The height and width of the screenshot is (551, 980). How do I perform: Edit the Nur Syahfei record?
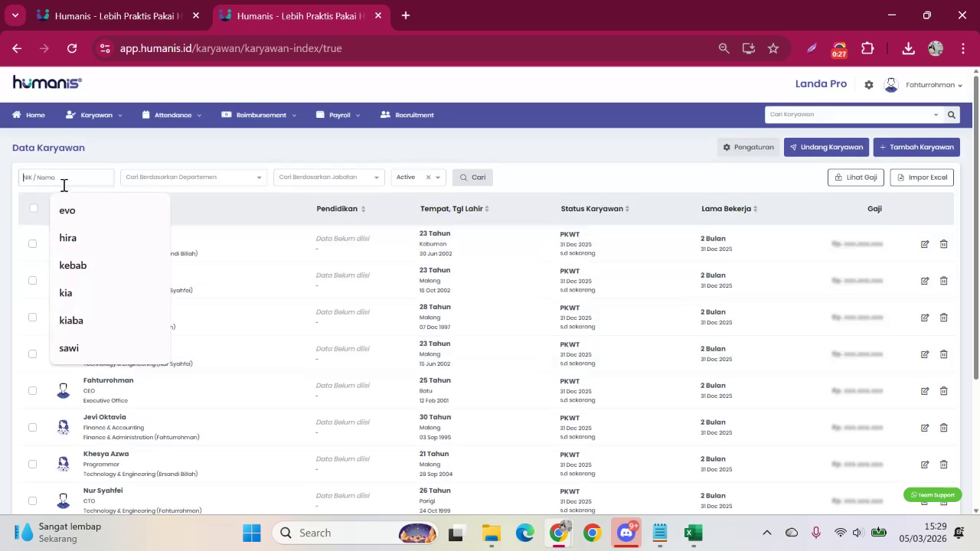coord(925,501)
